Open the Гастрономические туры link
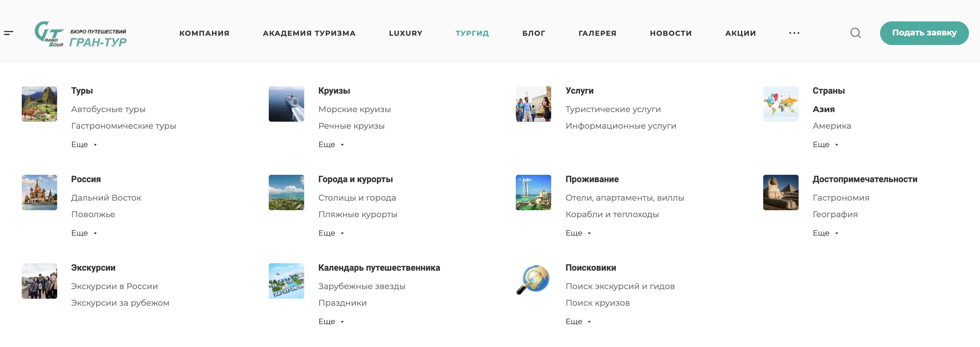Image resolution: width=980 pixels, height=347 pixels. [123, 126]
